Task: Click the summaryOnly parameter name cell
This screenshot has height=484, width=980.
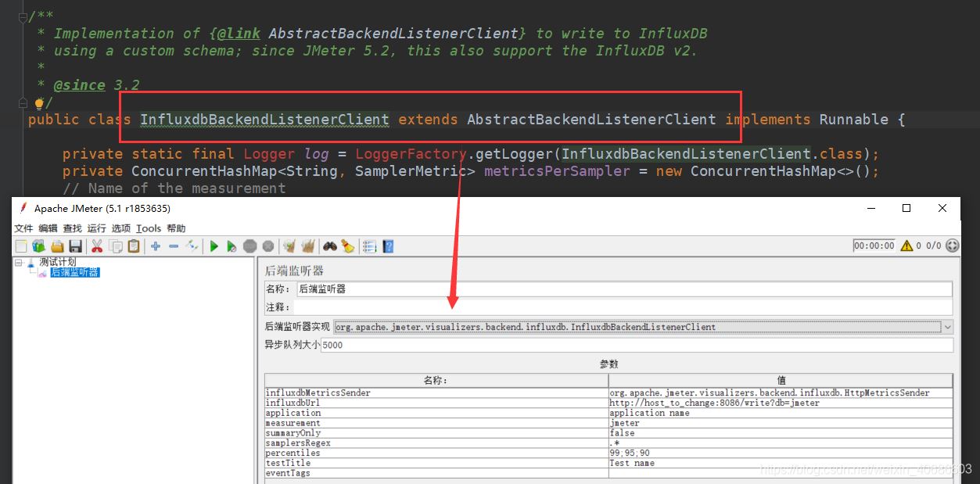Action: point(436,433)
